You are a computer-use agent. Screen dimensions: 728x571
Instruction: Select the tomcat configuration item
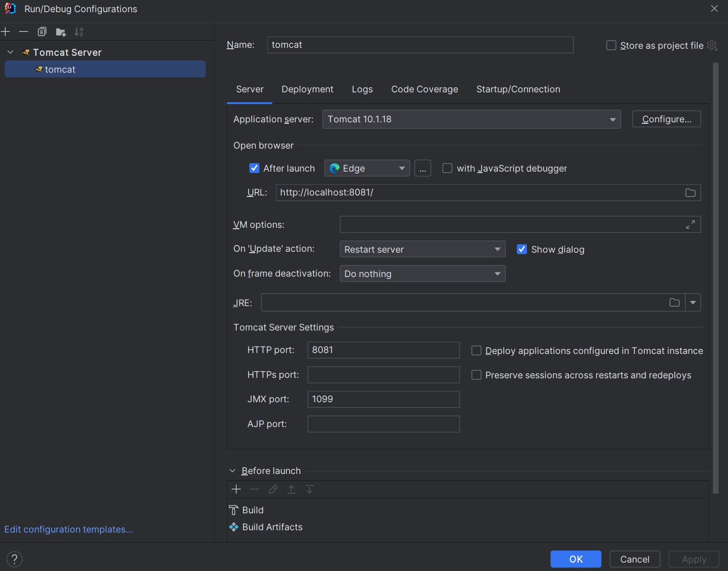click(x=105, y=69)
